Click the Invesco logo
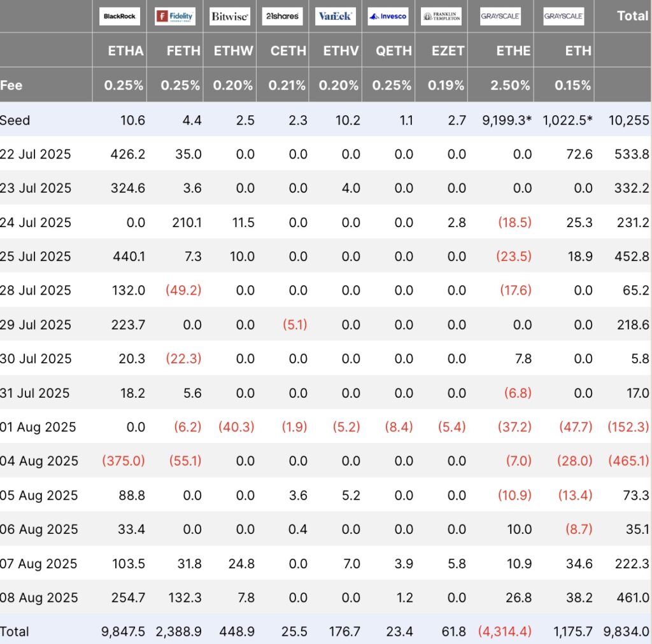Screen dimensions: 652x644 388,16
